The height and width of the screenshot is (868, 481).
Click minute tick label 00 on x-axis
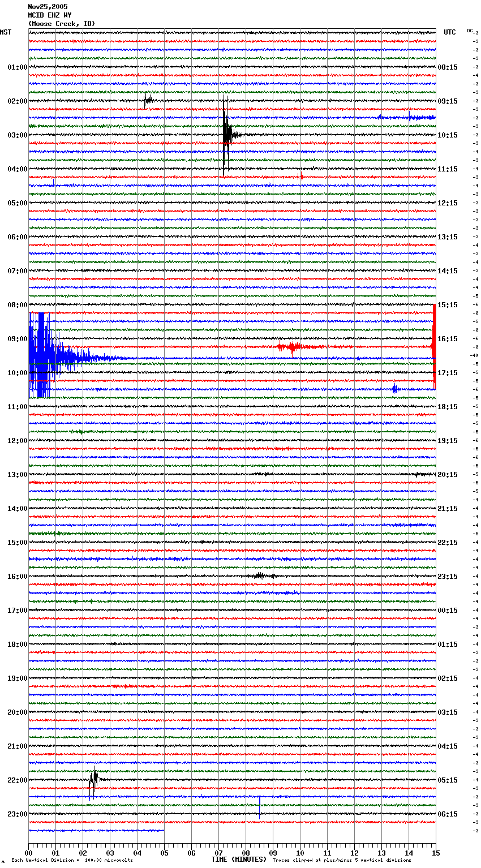coord(29,853)
